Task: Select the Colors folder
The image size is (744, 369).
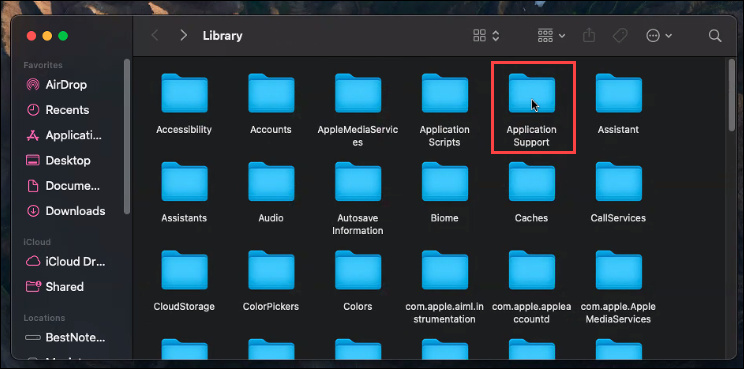Action: pos(358,271)
